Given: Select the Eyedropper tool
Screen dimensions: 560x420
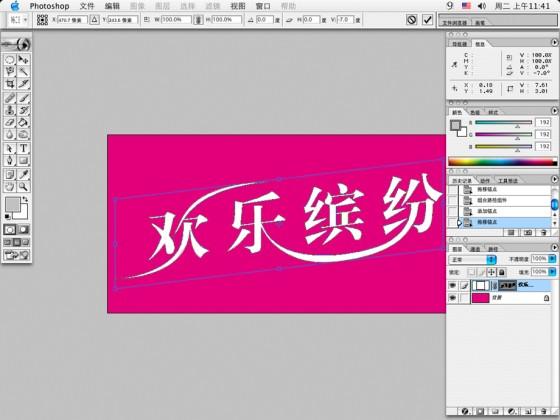Looking at the screenshot, I should tap(23, 174).
